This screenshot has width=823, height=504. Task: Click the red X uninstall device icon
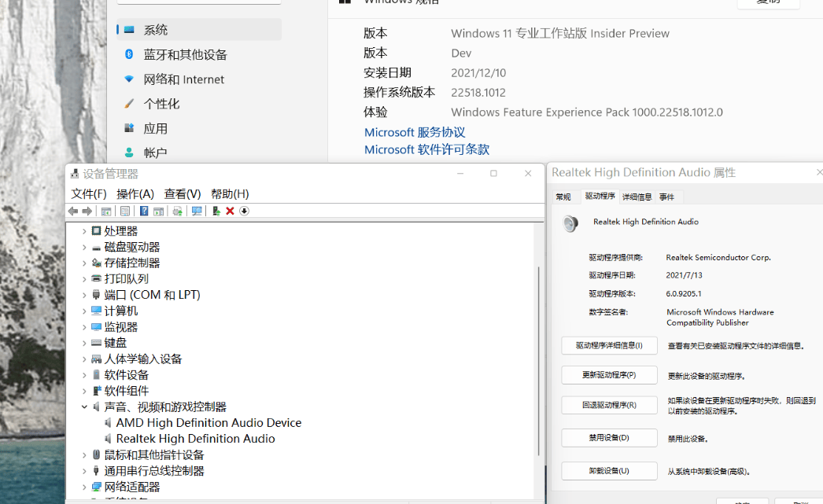(230, 211)
